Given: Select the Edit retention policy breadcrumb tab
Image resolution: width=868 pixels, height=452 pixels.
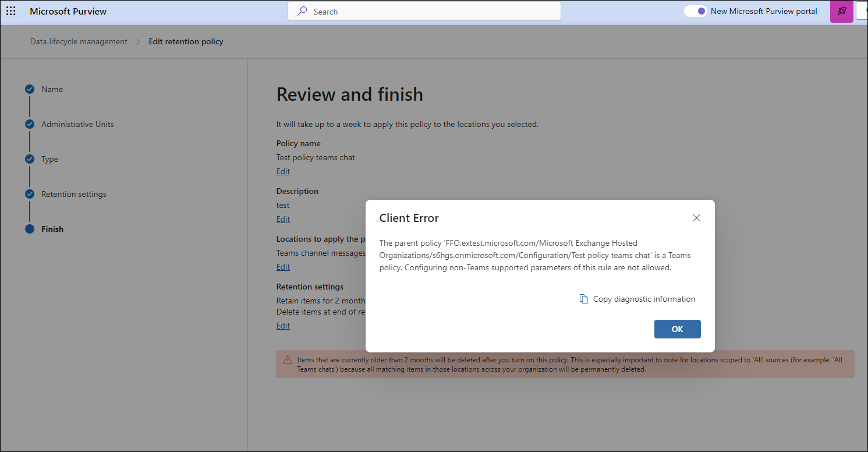Looking at the screenshot, I should pyautogui.click(x=186, y=41).
